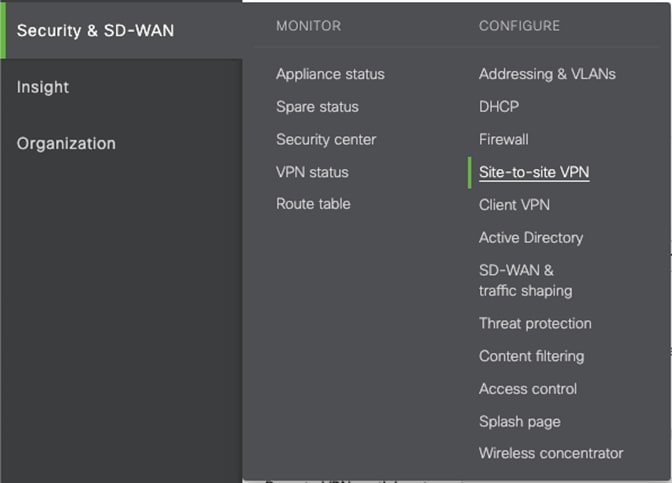672x483 pixels.
Task: View the VPN status page
Action: 312,172
